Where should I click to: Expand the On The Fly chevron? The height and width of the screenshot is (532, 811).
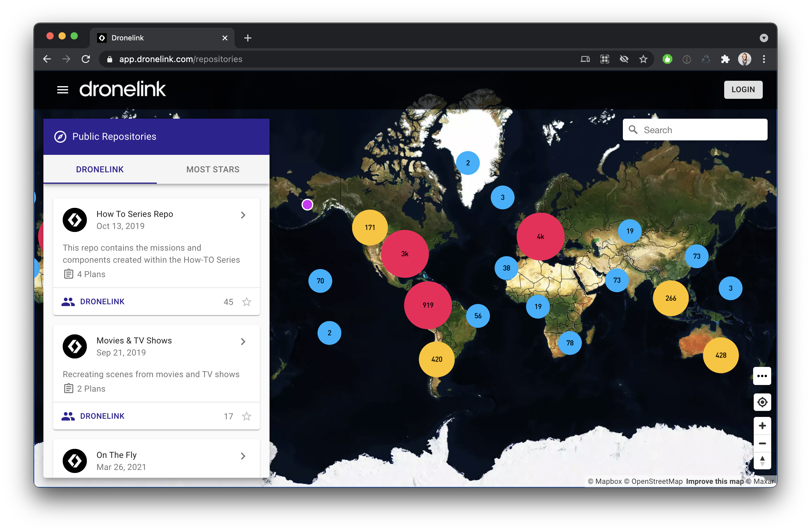click(x=243, y=456)
